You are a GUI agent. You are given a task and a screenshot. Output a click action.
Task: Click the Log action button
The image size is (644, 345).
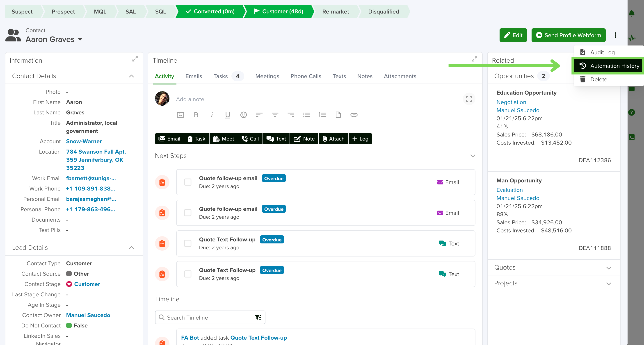360,139
